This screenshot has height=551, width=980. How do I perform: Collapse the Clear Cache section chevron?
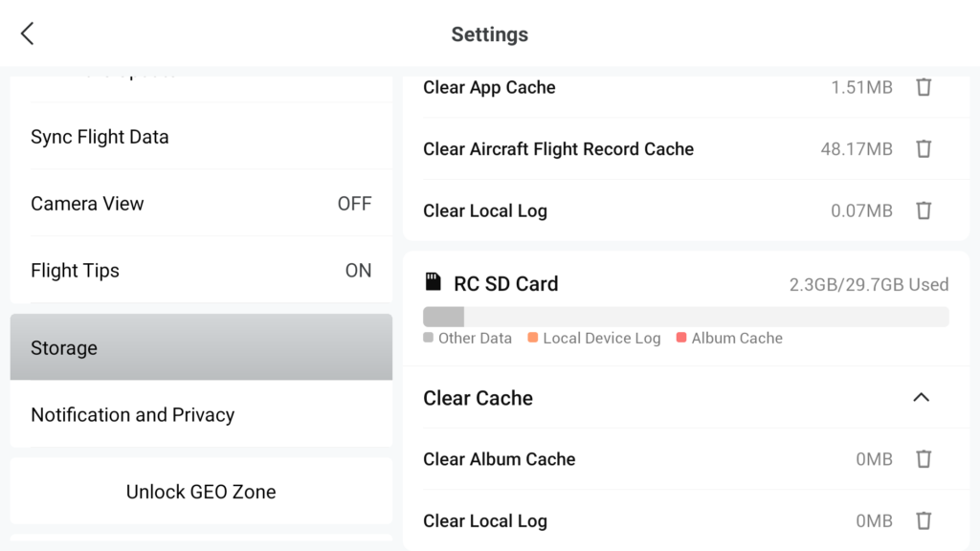pyautogui.click(x=922, y=397)
